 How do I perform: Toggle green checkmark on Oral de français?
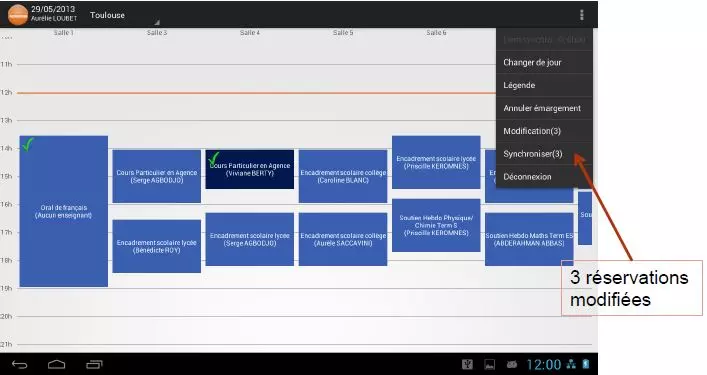(28, 144)
